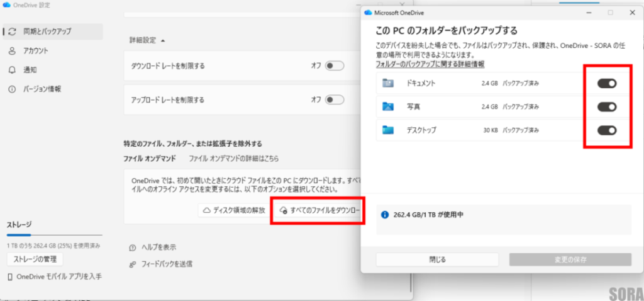This screenshot has width=644, height=301.
Task: Click the person icon beside アカウント
Action: point(12,51)
